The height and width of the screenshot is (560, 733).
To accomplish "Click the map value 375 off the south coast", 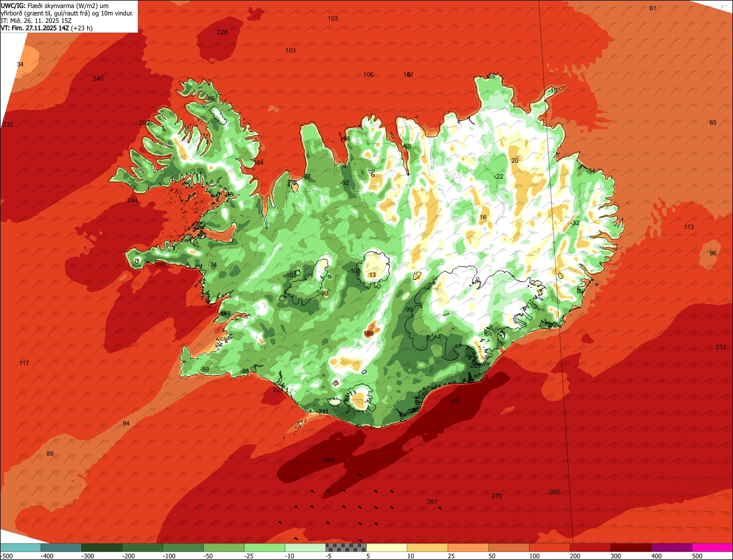I will [x=455, y=401].
